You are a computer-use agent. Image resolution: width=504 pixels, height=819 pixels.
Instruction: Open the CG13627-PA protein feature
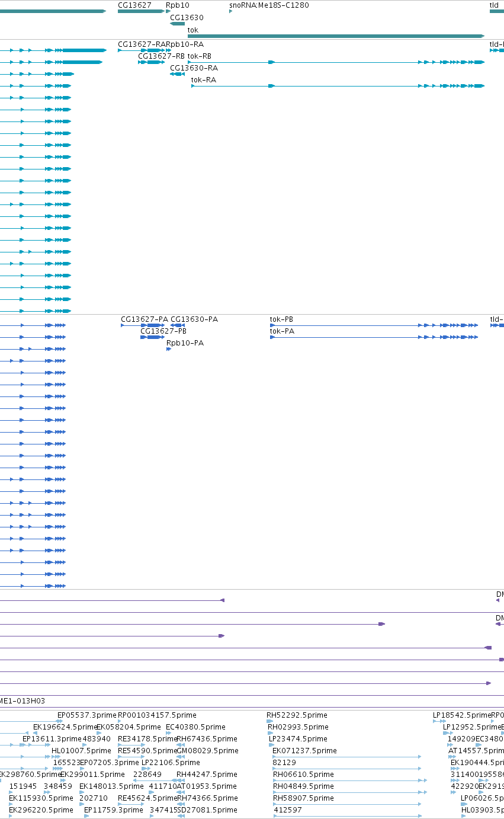pos(143,325)
